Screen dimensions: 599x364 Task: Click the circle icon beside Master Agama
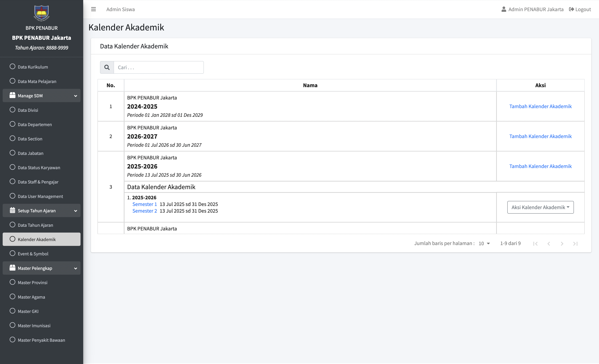[x=12, y=296]
